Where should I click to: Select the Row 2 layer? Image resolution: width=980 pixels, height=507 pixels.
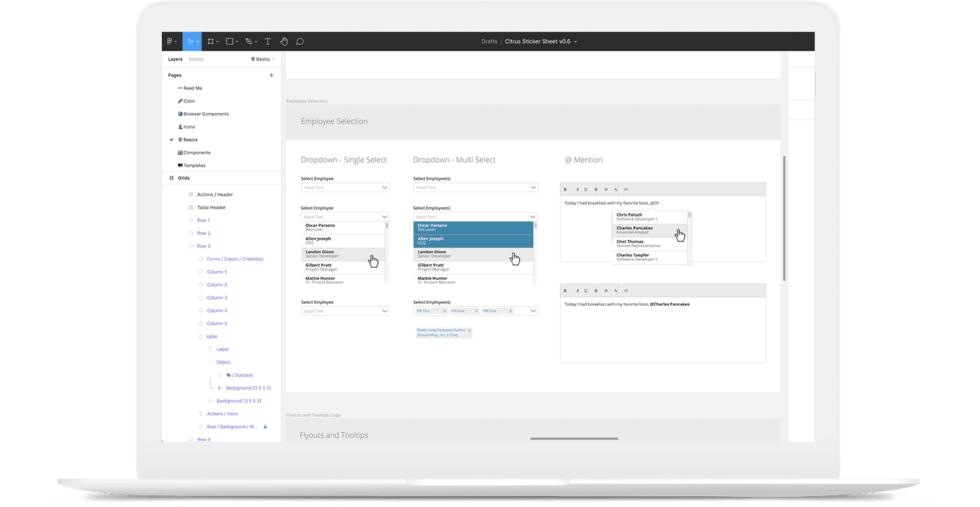click(x=203, y=234)
